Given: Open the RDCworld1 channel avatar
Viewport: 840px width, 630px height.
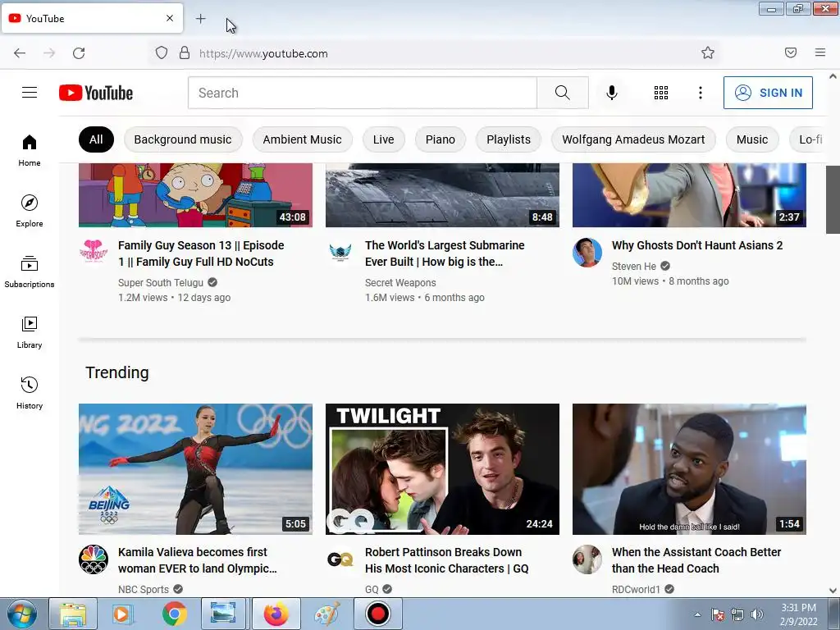Looking at the screenshot, I should (x=587, y=559).
